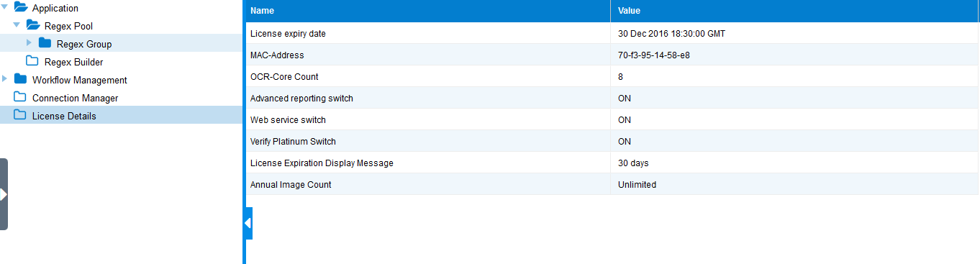The height and width of the screenshot is (264, 980).
Task: Click the License Details folder icon
Action: click(x=20, y=116)
